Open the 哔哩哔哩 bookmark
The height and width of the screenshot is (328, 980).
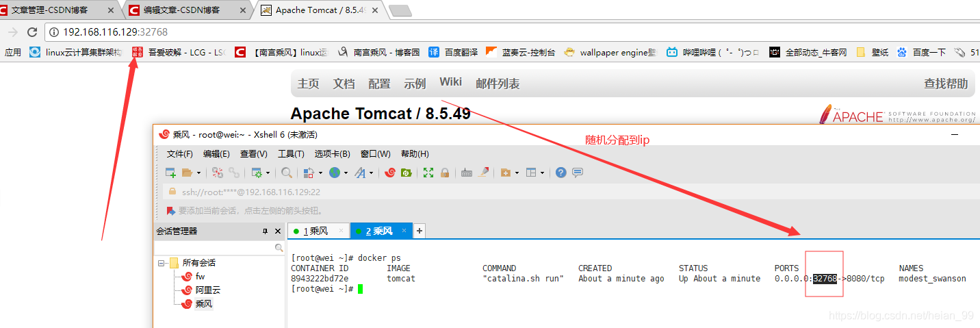click(712, 52)
